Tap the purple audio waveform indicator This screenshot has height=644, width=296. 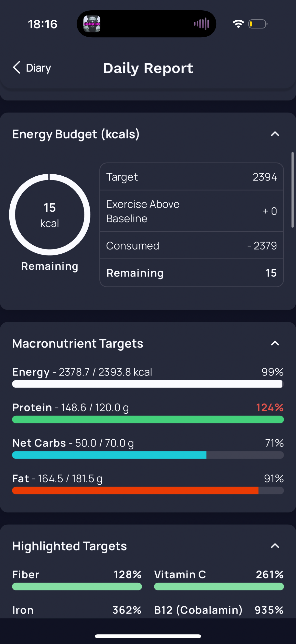[201, 24]
